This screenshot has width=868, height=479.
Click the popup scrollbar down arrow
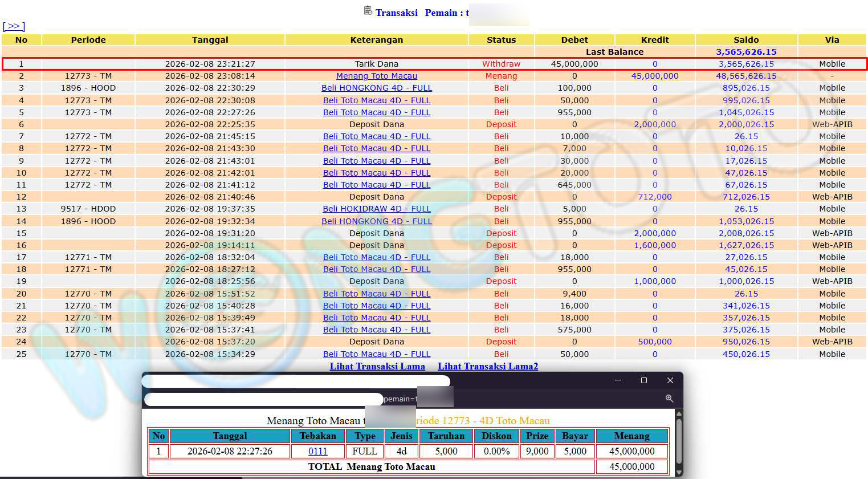[678, 472]
